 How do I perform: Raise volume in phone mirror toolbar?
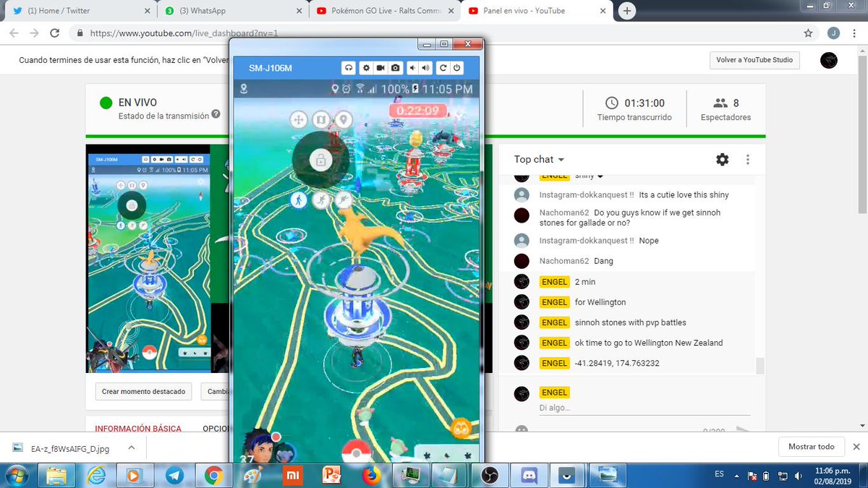pyautogui.click(x=426, y=68)
